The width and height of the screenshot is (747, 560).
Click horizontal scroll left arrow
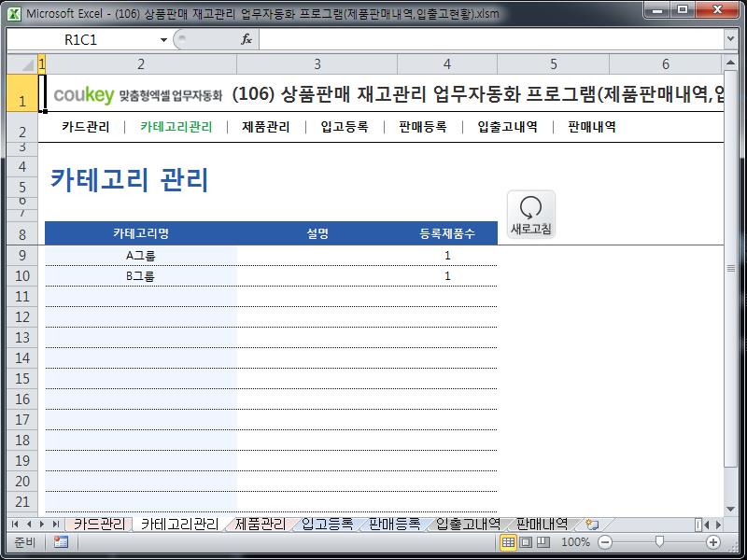pos(707,525)
